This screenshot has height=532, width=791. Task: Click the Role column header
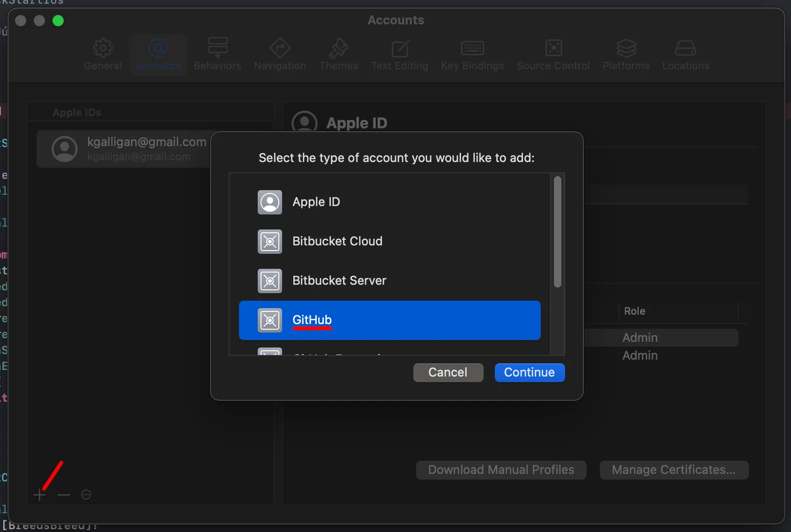point(634,311)
